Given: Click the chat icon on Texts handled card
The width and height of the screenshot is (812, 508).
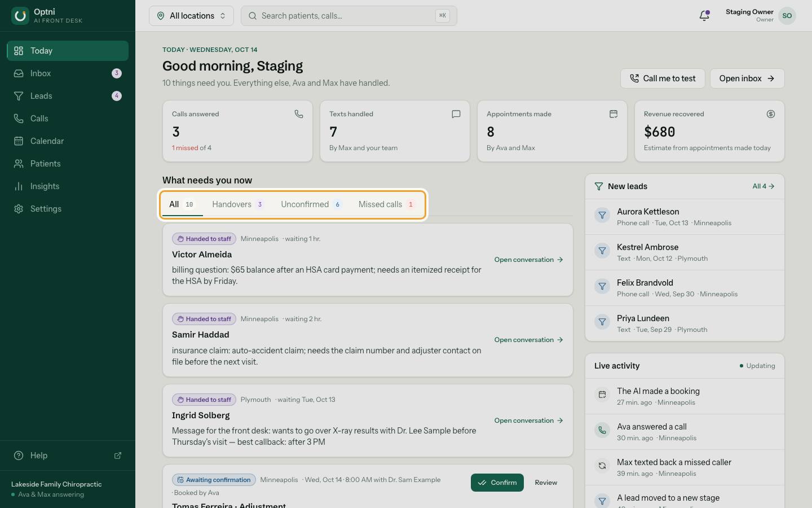Looking at the screenshot, I should pos(456,114).
